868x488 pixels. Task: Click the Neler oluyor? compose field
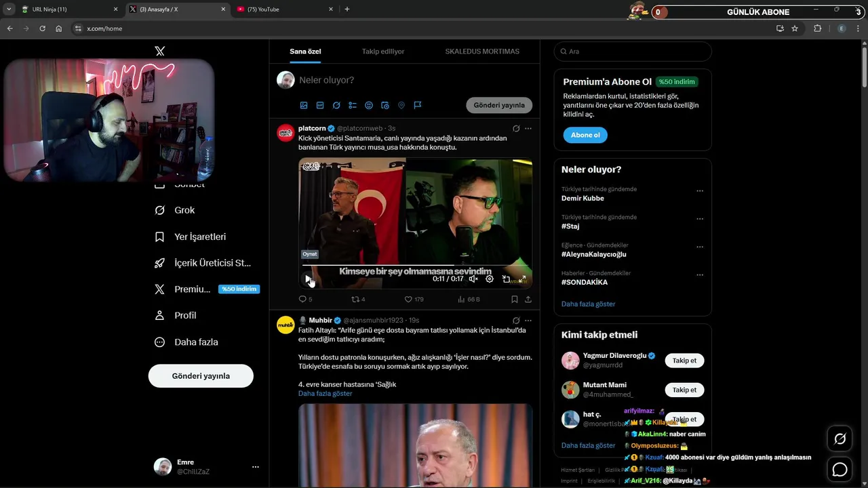414,80
